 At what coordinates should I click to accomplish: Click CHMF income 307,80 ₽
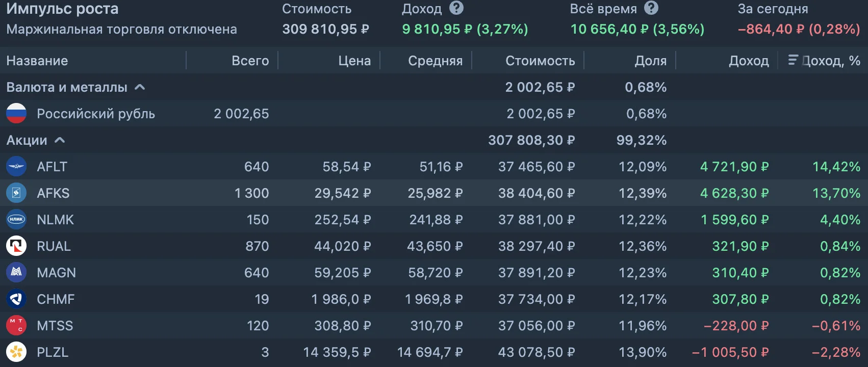click(x=741, y=299)
